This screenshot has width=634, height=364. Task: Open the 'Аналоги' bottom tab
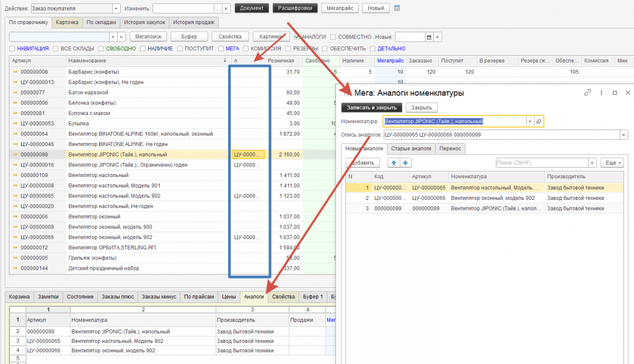pyautogui.click(x=254, y=297)
